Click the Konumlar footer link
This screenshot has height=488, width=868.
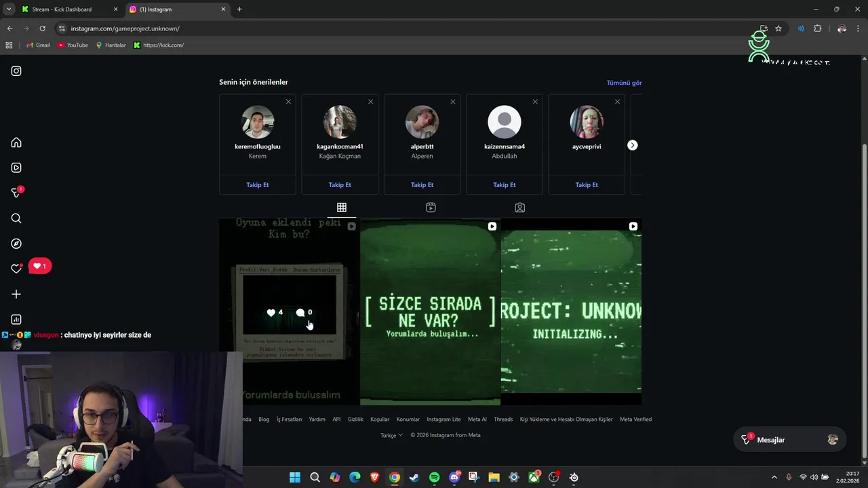tap(408, 420)
